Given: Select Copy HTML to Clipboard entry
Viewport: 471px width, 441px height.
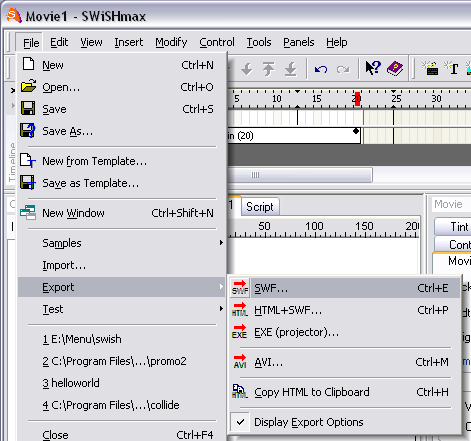Looking at the screenshot, I should coord(345,392).
